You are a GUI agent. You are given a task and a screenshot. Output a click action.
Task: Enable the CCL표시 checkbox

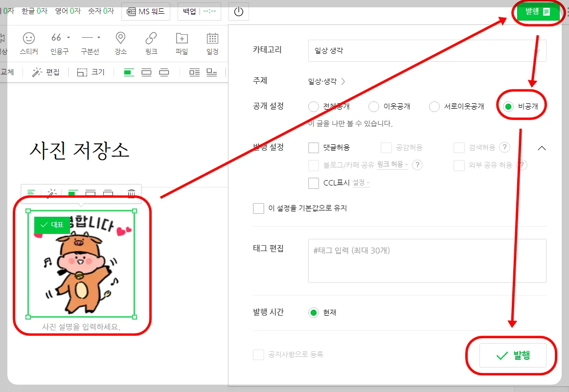point(314,183)
